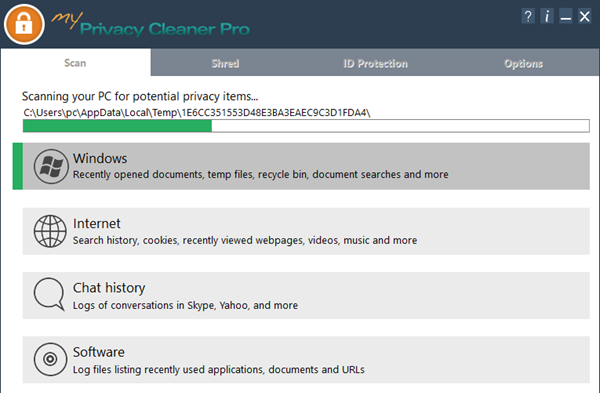Select the "Windows" category title

point(100,158)
